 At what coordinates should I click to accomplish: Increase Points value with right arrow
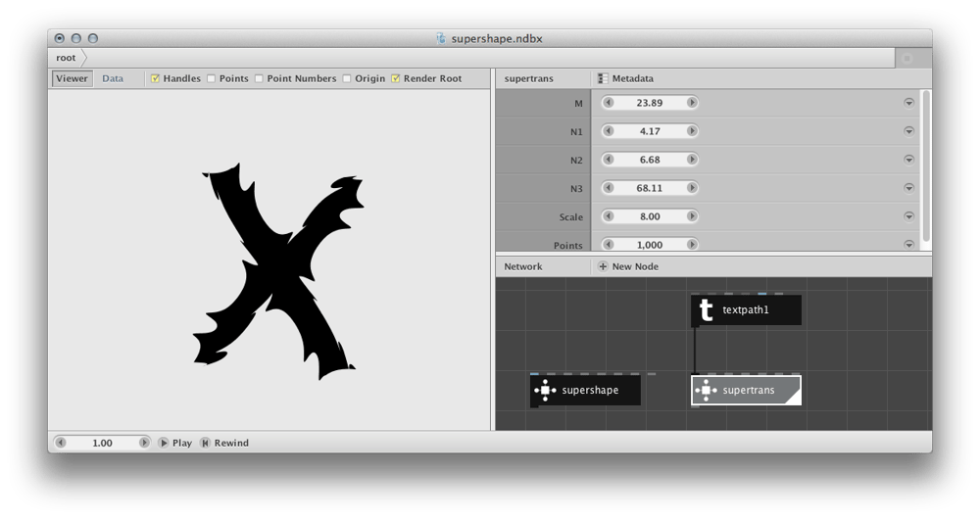(692, 245)
